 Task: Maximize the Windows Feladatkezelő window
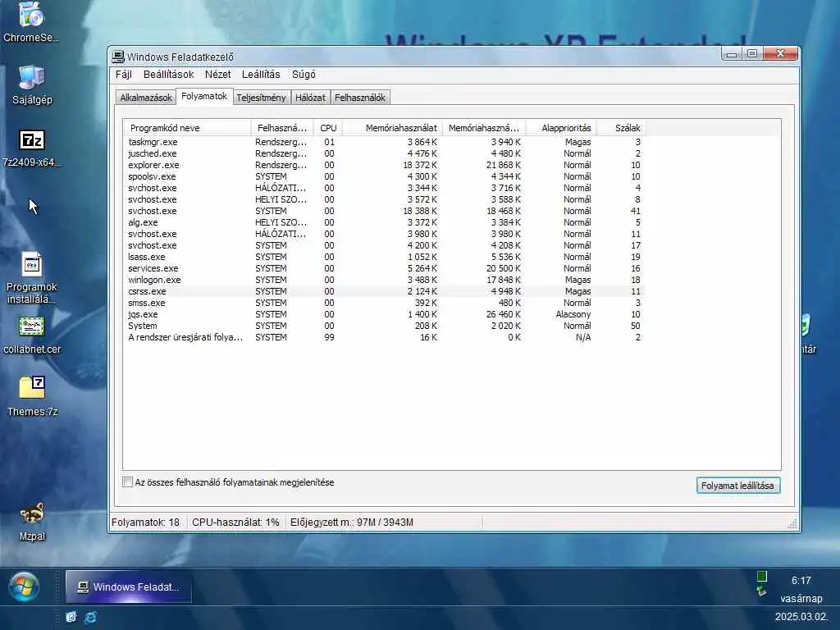pyautogui.click(x=752, y=53)
